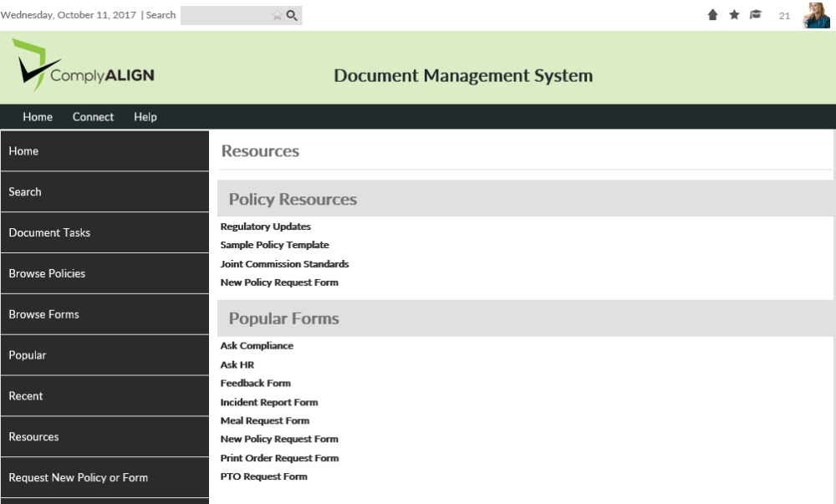Open the Ask HR form
This screenshot has width=836, height=504.
[237, 365]
